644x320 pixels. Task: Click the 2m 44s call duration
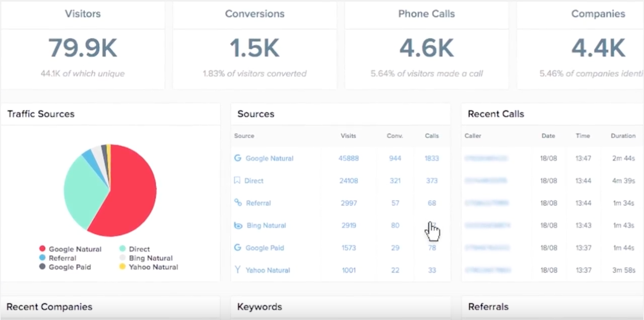coord(624,158)
